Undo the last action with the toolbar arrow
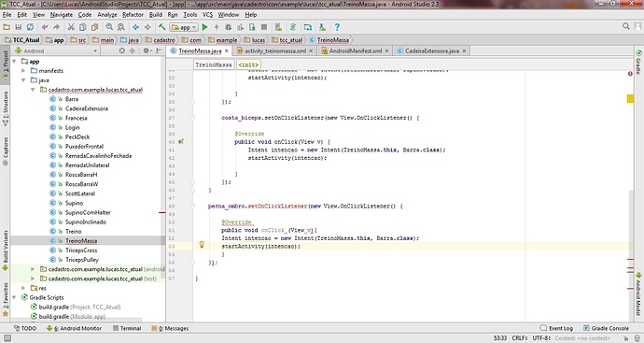This screenshot has width=644, height=343. pos(45,27)
